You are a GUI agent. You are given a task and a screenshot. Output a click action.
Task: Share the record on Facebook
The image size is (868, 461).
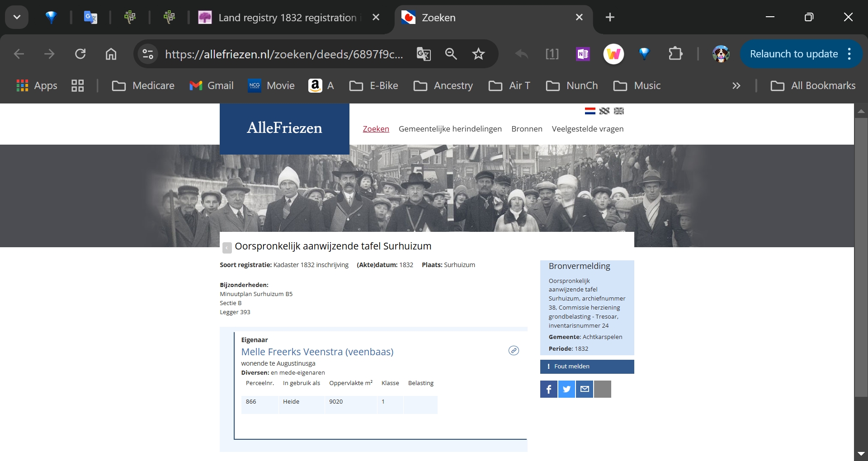(548, 389)
